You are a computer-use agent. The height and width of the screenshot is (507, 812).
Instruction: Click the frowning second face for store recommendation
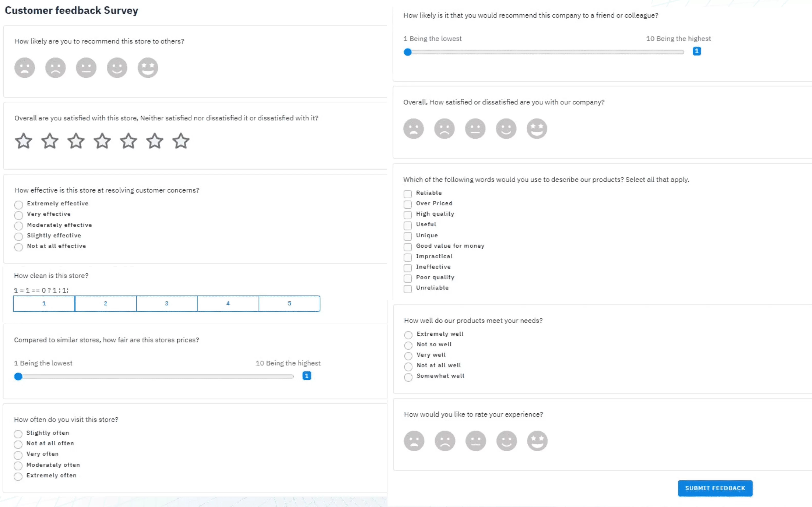55,68
